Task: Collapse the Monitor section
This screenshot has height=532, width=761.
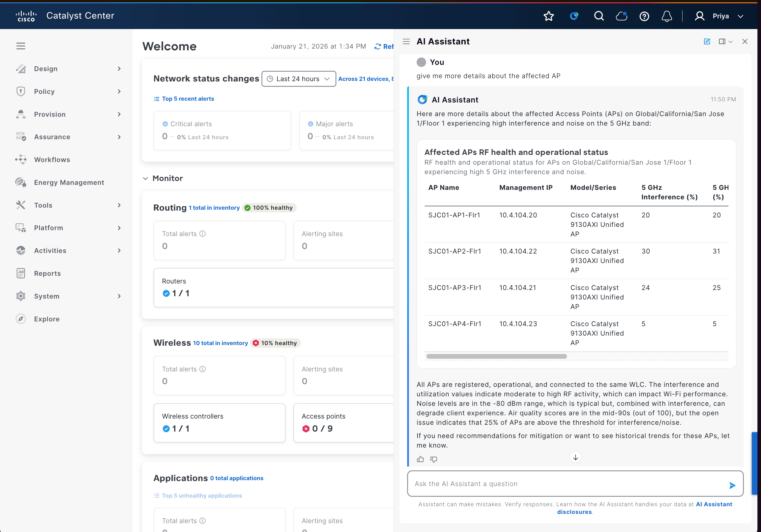Action: tap(145, 178)
